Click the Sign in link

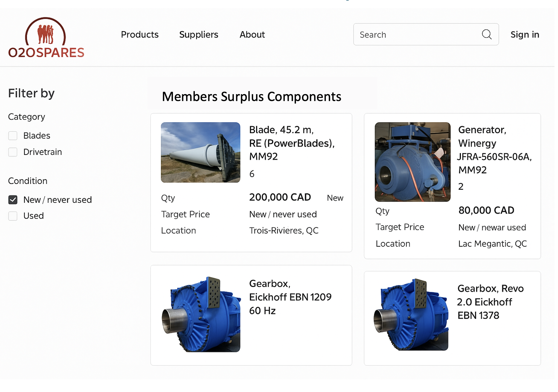click(x=525, y=34)
